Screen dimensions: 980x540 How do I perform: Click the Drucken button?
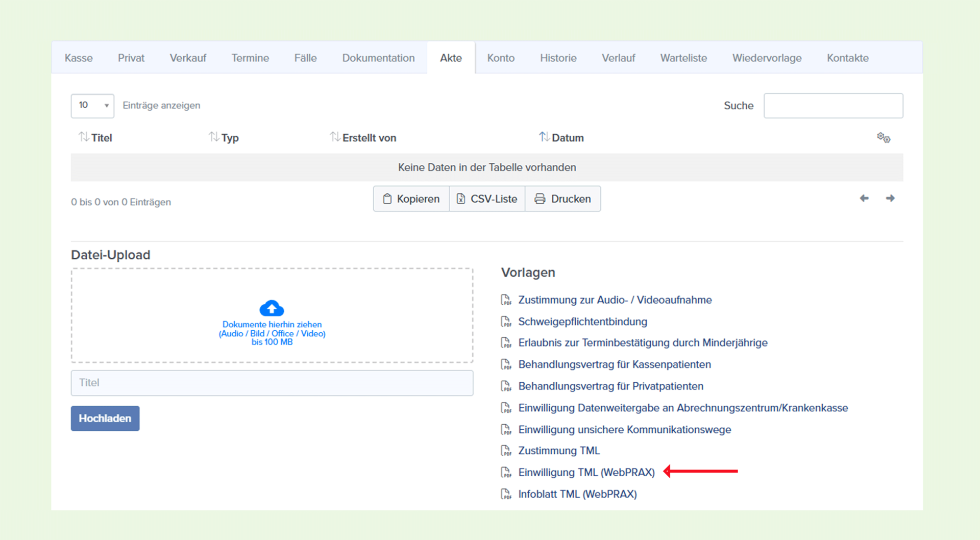562,199
